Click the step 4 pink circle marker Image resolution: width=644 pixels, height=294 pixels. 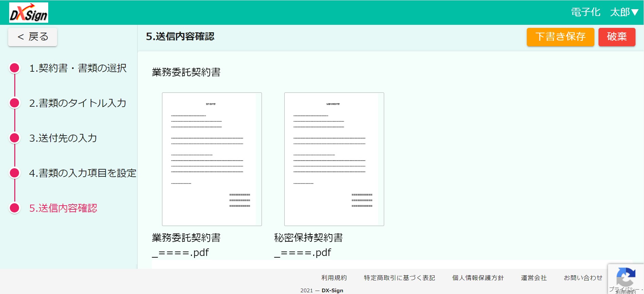click(x=15, y=173)
